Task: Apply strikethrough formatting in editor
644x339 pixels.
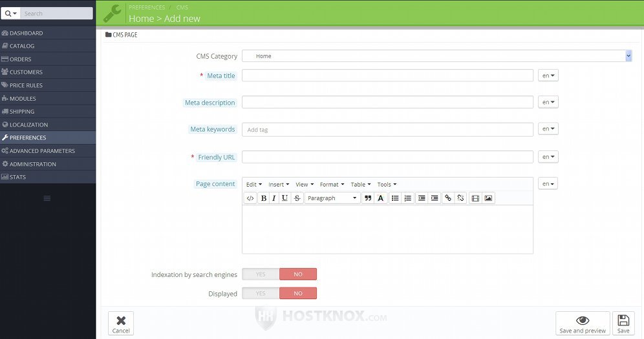Action: coord(297,198)
